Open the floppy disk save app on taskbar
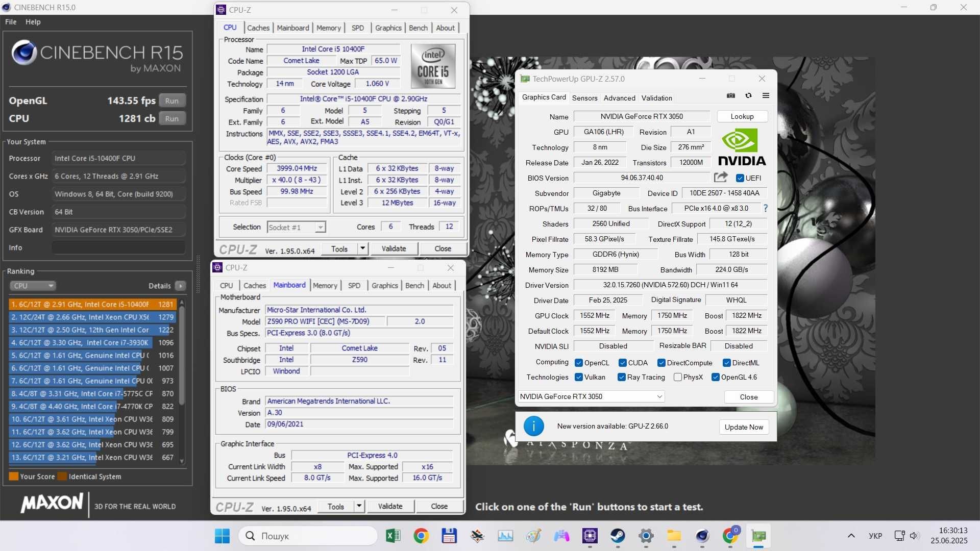The image size is (980, 551). tap(449, 536)
